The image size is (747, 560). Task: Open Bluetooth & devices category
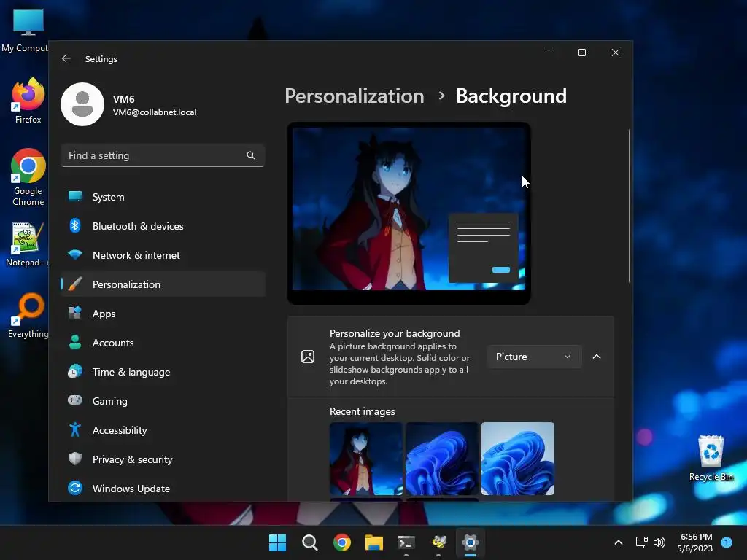163,226
